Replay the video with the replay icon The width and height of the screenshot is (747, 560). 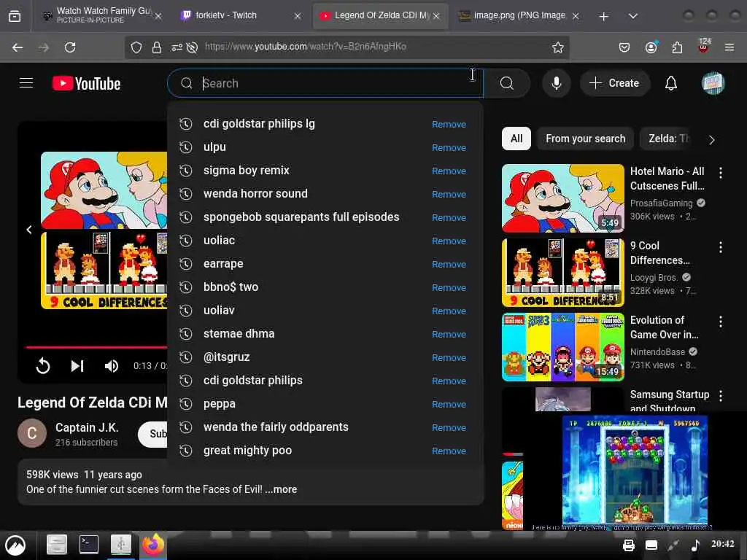[43, 366]
